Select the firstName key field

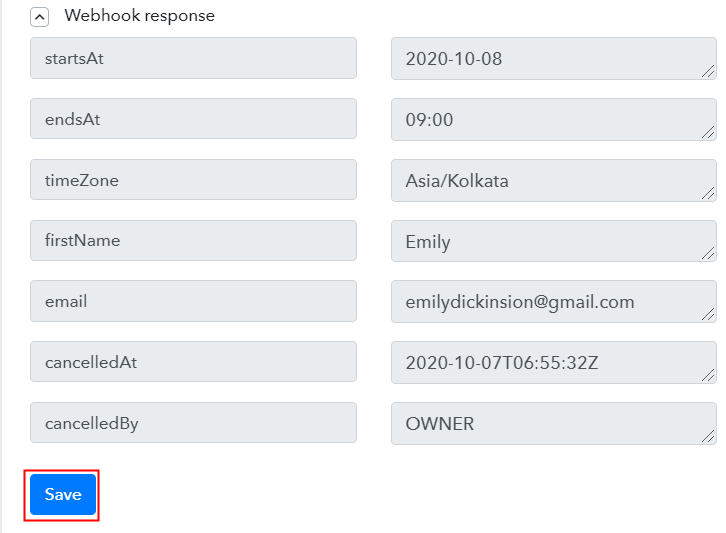[x=194, y=240]
